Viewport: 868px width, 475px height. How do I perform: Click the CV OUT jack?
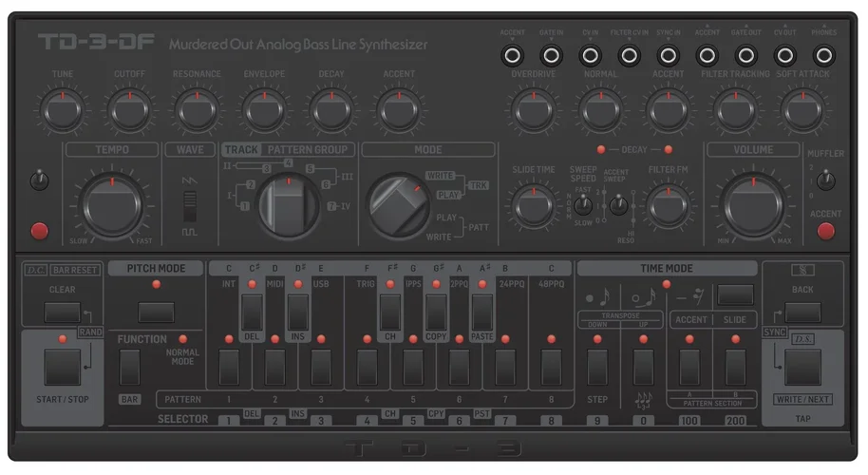[x=785, y=55]
